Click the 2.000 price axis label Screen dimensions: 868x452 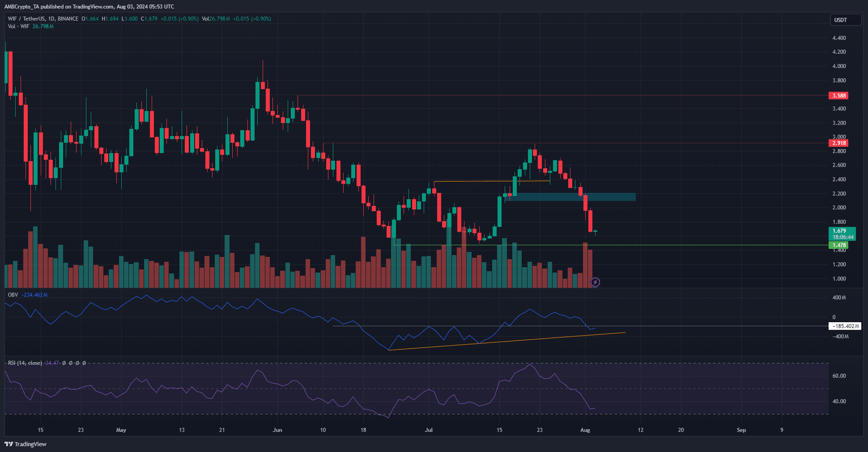(839, 208)
